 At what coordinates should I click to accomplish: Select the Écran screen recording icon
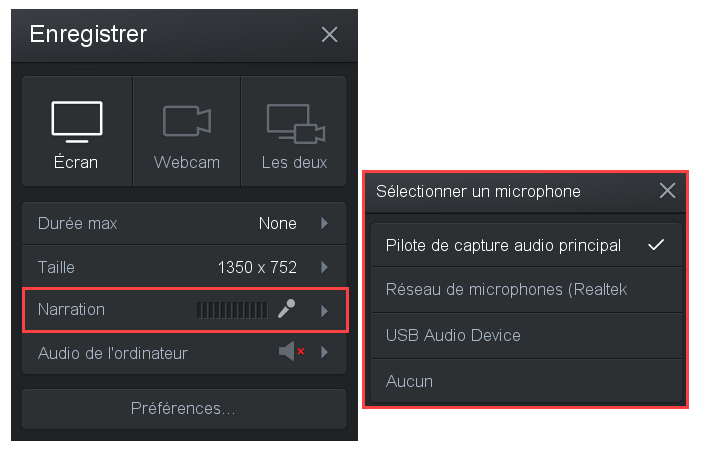pos(77,122)
